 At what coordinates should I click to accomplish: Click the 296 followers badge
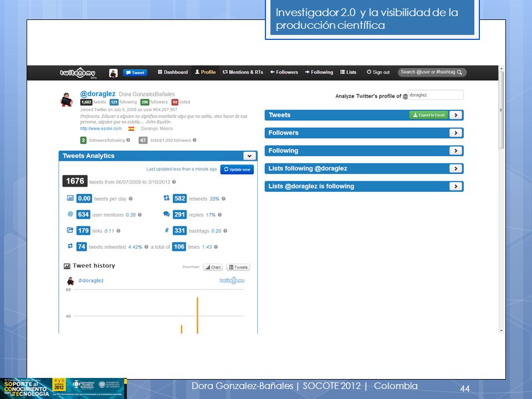tap(145, 102)
